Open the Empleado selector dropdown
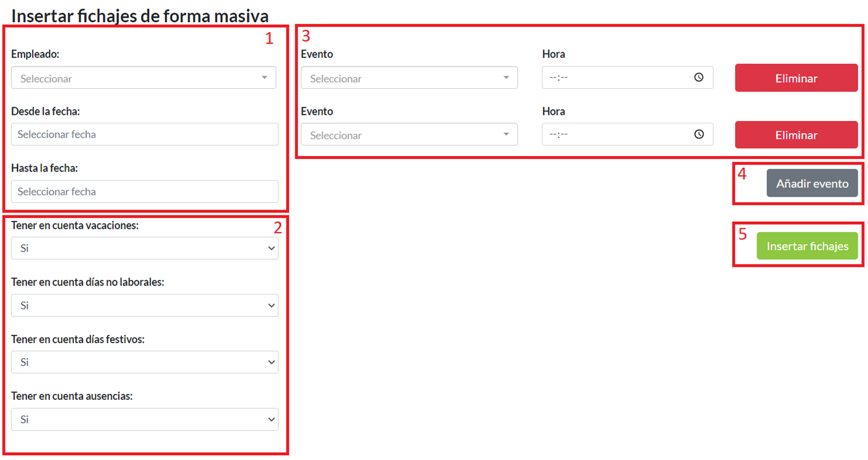The image size is (868, 460). click(x=144, y=78)
